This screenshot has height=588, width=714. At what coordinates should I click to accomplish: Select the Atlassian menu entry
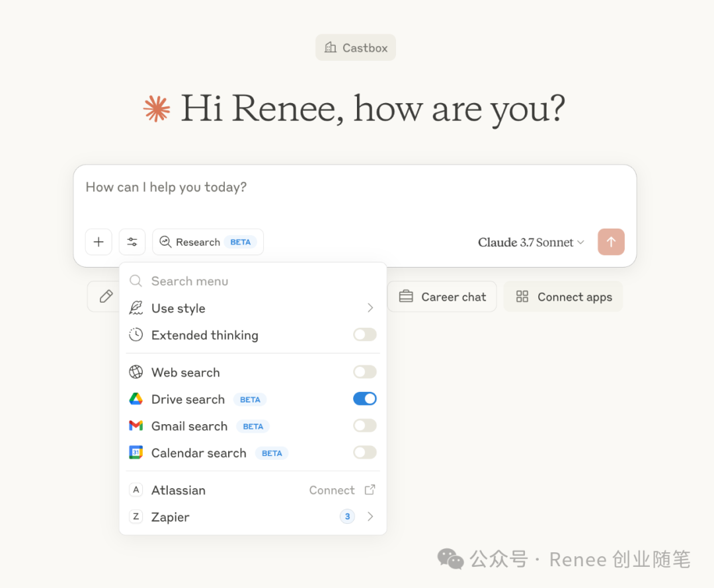[253, 490]
